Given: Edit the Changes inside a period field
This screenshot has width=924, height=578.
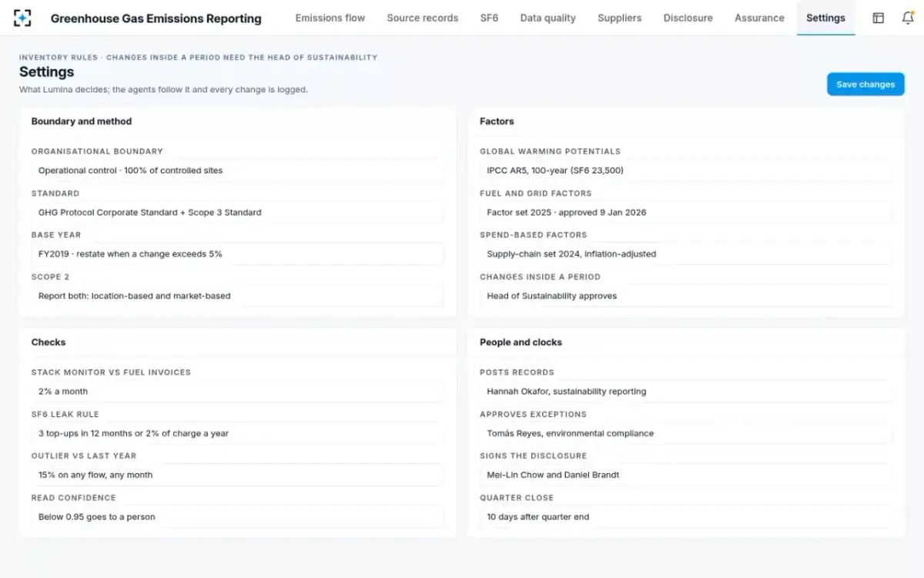Looking at the screenshot, I should [686, 296].
